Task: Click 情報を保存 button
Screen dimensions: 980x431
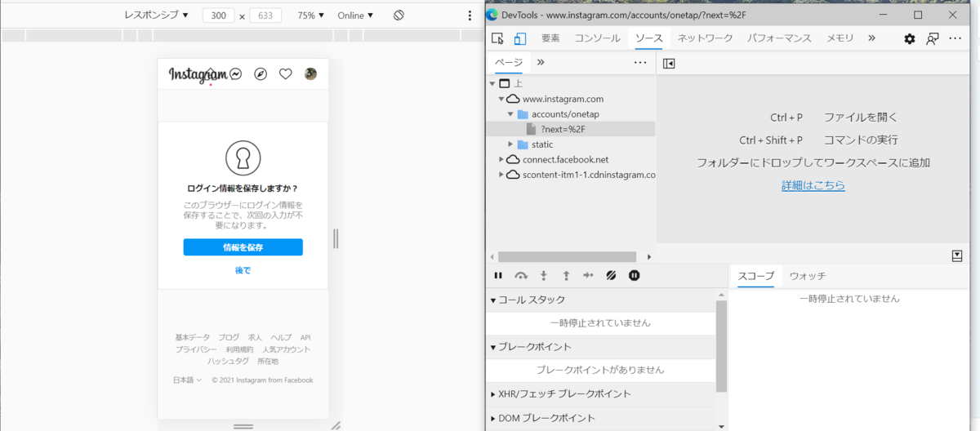Action: [x=243, y=247]
